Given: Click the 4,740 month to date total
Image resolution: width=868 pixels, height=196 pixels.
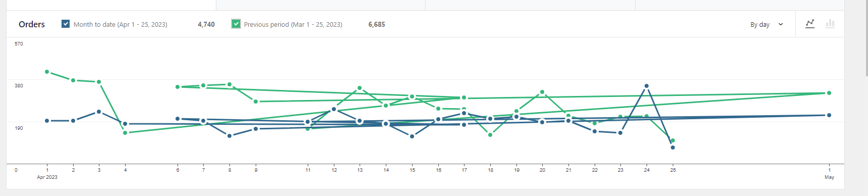Looking at the screenshot, I should point(206,24).
